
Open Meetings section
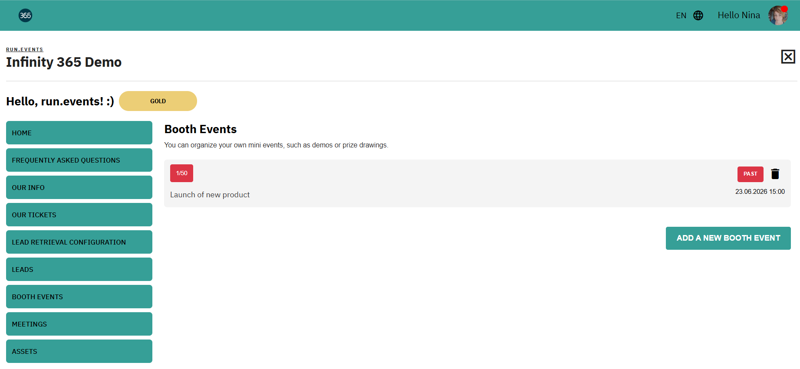pos(79,324)
